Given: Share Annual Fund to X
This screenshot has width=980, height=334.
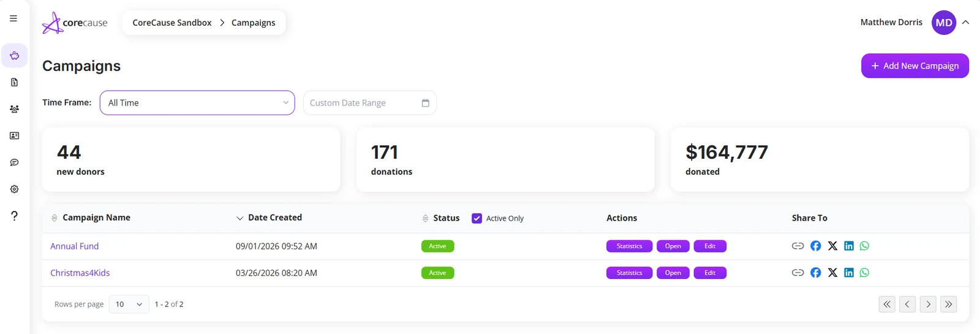Looking at the screenshot, I should pos(832,246).
